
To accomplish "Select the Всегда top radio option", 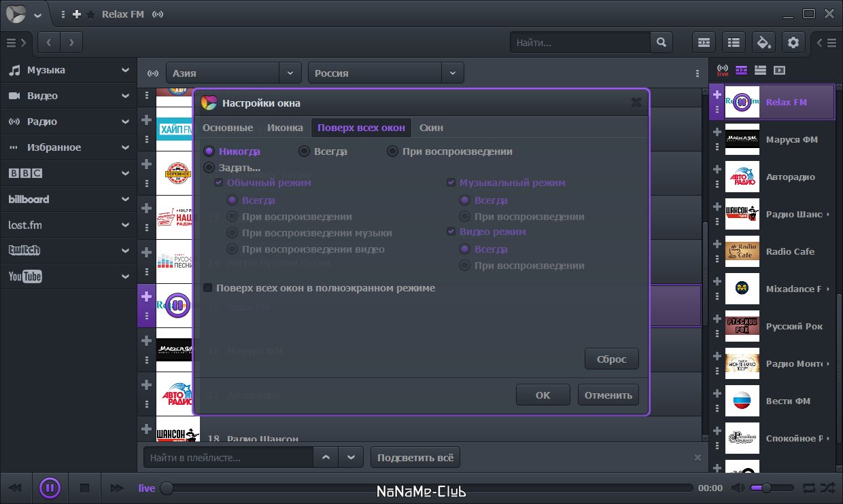I will pos(324,151).
